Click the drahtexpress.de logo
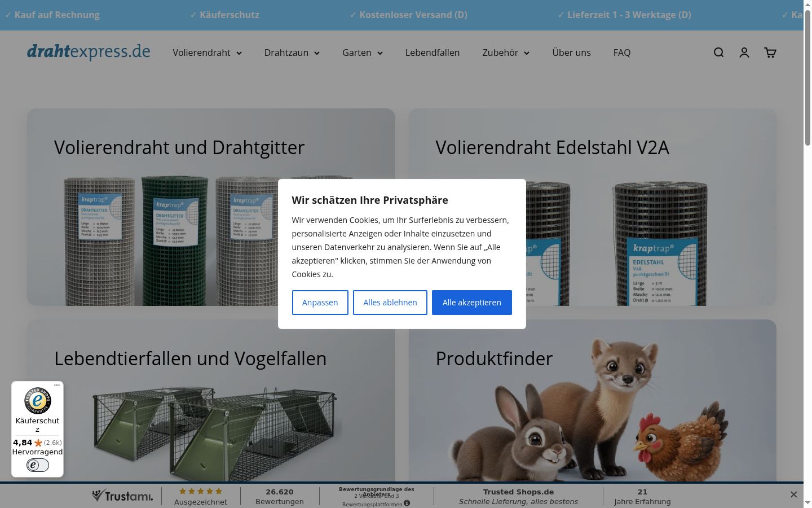This screenshot has height=508, width=812. [x=89, y=52]
